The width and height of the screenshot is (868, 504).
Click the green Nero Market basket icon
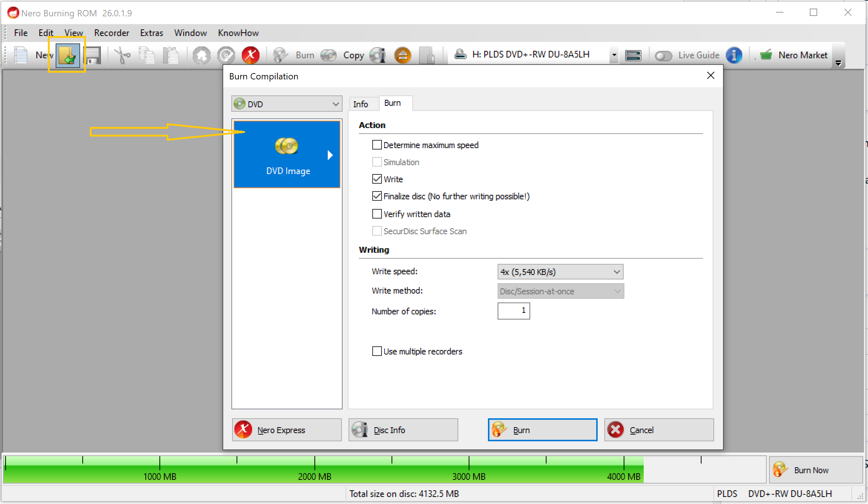point(766,55)
